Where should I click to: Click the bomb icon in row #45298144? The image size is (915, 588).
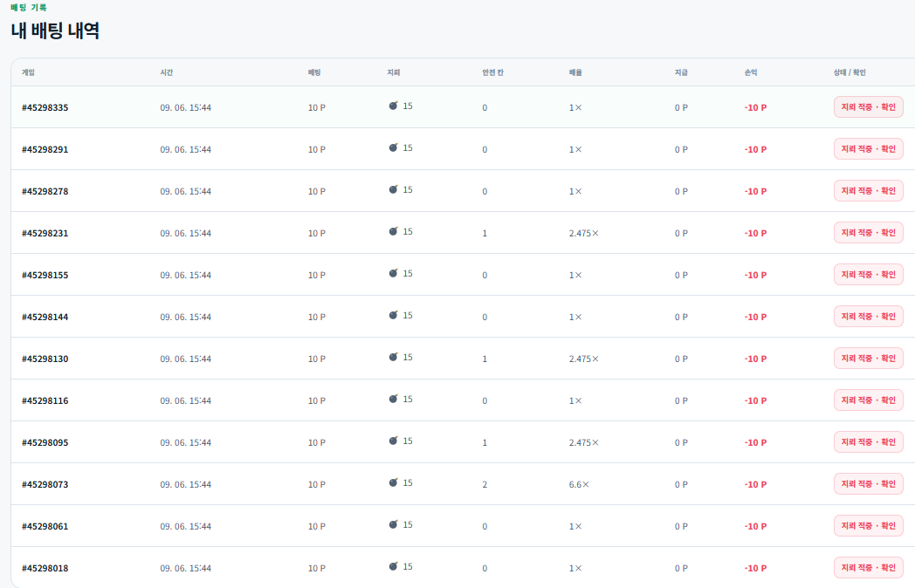point(393,316)
